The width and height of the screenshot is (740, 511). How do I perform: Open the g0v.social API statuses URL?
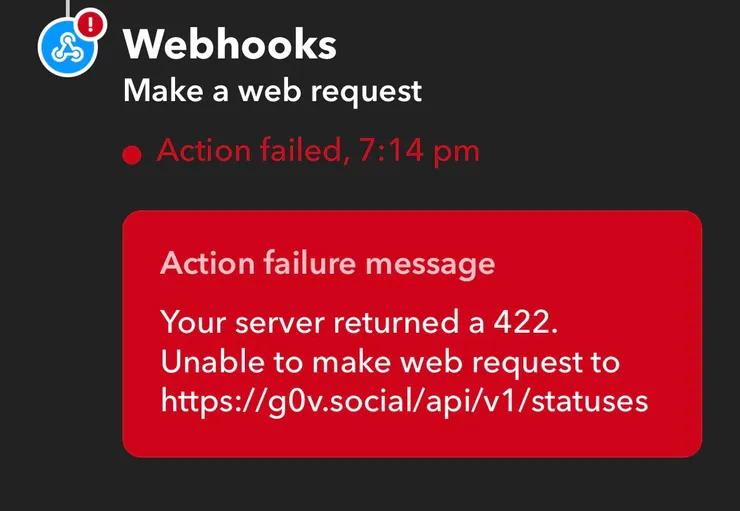pos(404,400)
